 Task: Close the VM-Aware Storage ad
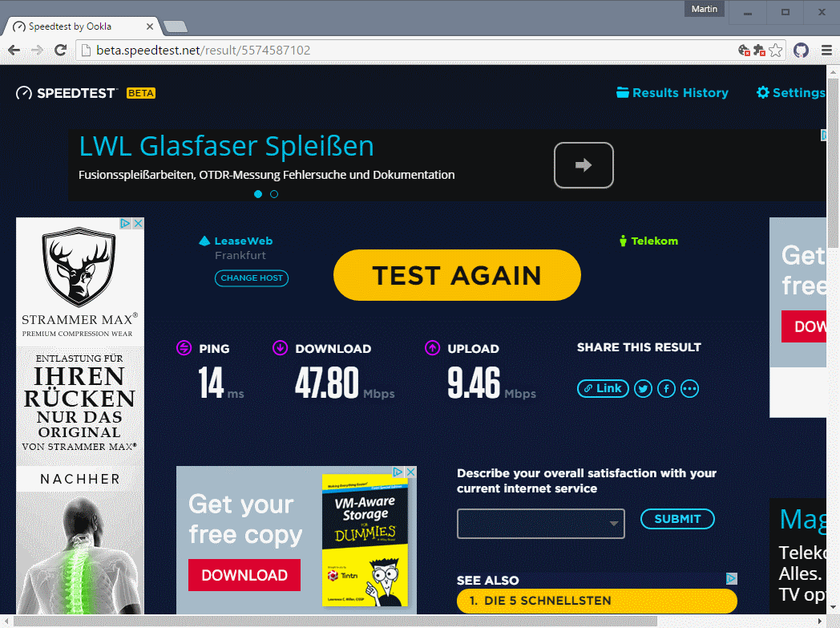pos(410,472)
